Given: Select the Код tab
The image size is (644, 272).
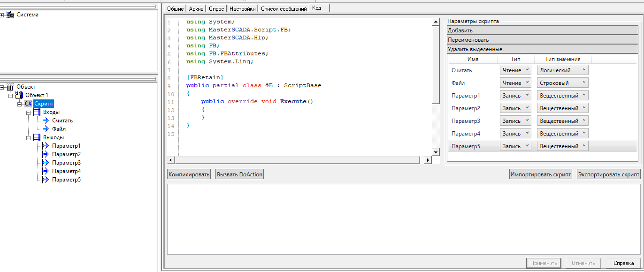Looking at the screenshot, I should pyautogui.click(x=319, y=8).
